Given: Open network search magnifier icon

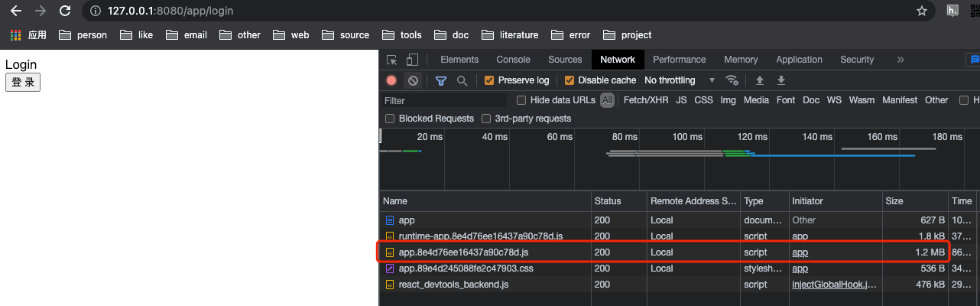Looking at the screenshot, I should 462,80.
